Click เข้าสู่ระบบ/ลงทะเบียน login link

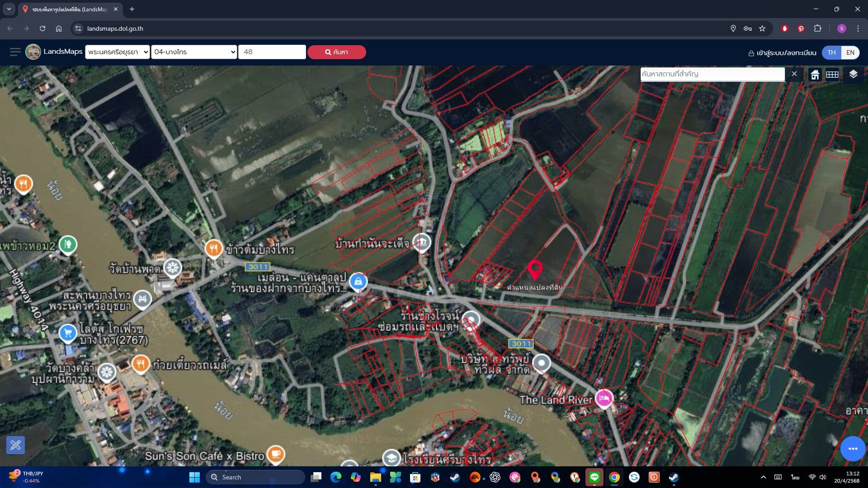tap(783, 53)
